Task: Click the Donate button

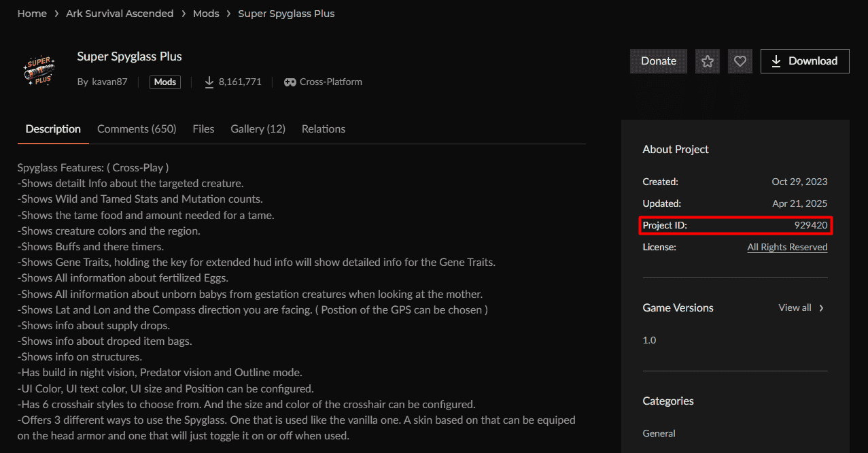Action: coord(658,61)
